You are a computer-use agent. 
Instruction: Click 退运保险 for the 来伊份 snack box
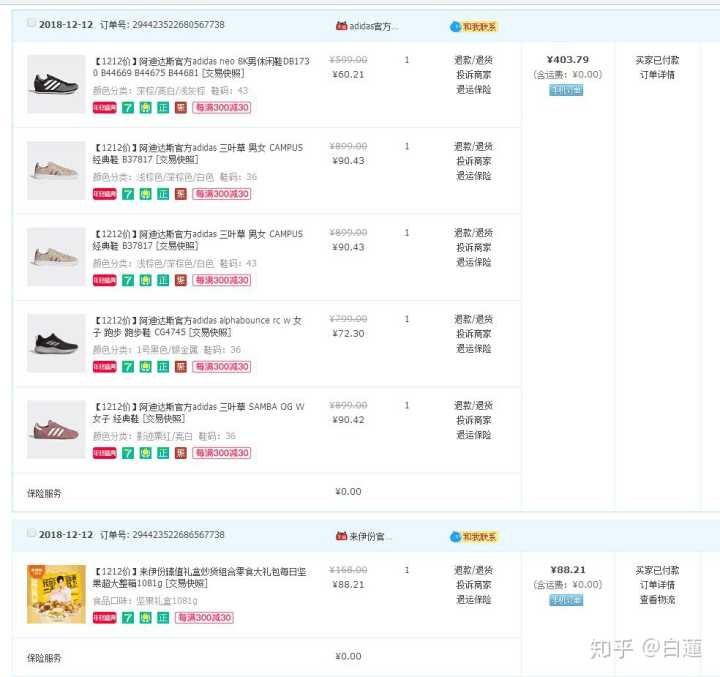click(474, 600)
